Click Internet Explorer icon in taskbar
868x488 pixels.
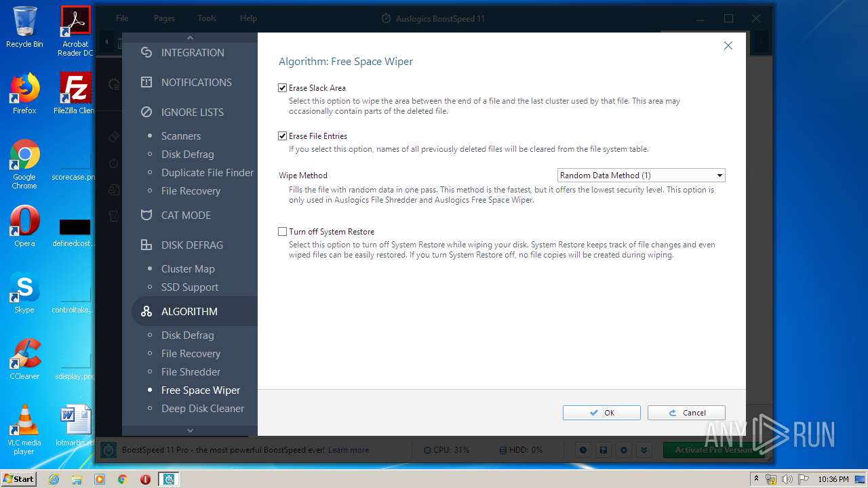click(x=54, y=479)
